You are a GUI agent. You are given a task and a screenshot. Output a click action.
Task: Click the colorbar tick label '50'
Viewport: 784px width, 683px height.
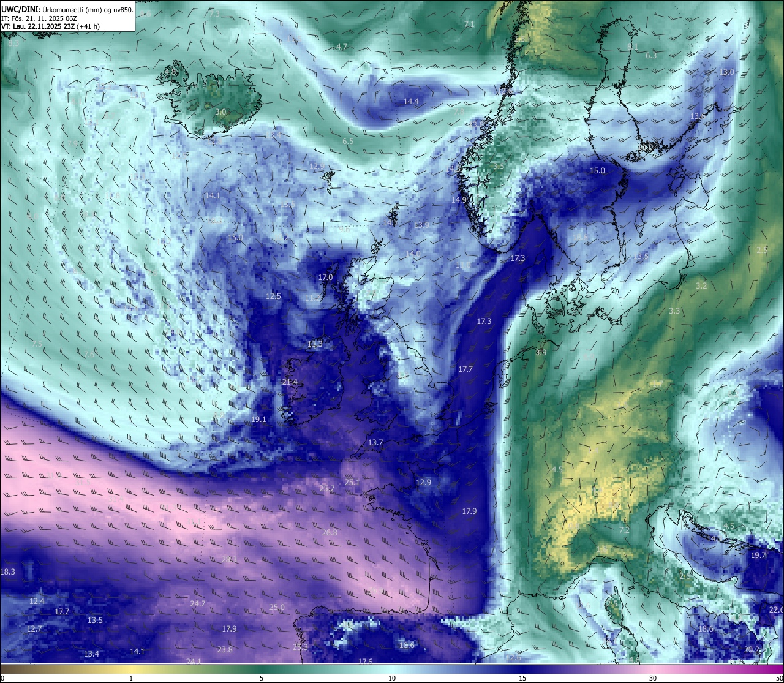779,678
